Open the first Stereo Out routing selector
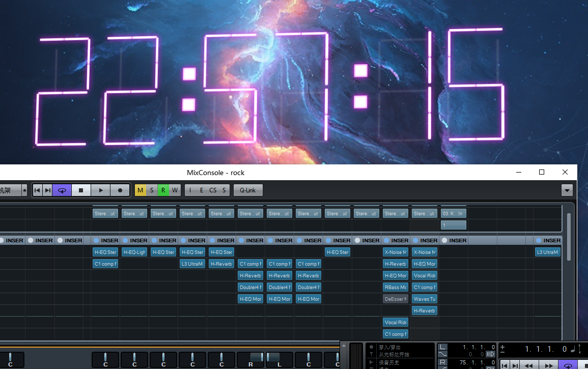 [105, 213]
